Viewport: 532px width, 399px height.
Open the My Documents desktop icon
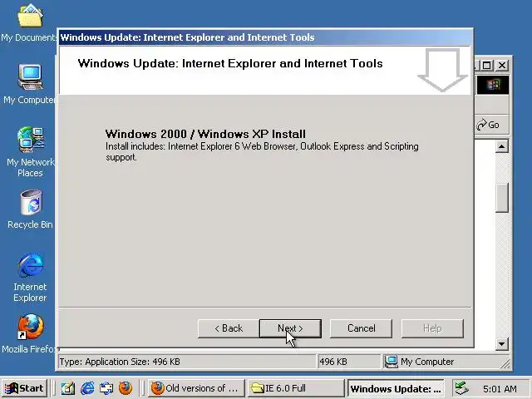point(30,23)
